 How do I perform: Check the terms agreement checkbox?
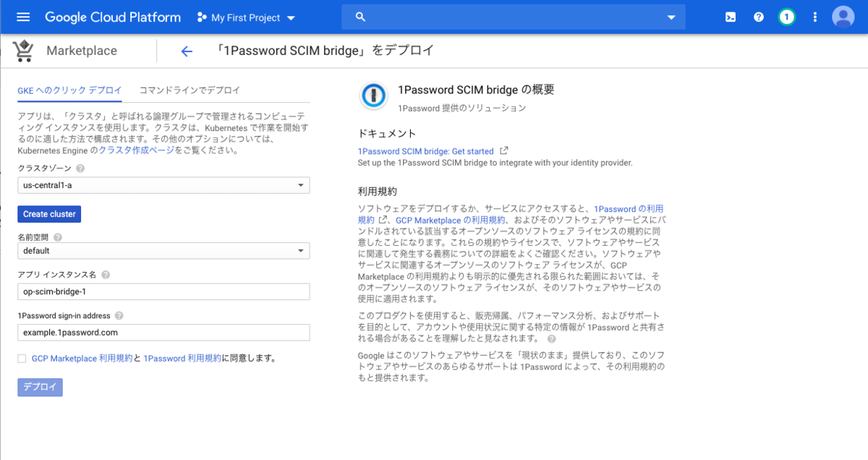22,358
